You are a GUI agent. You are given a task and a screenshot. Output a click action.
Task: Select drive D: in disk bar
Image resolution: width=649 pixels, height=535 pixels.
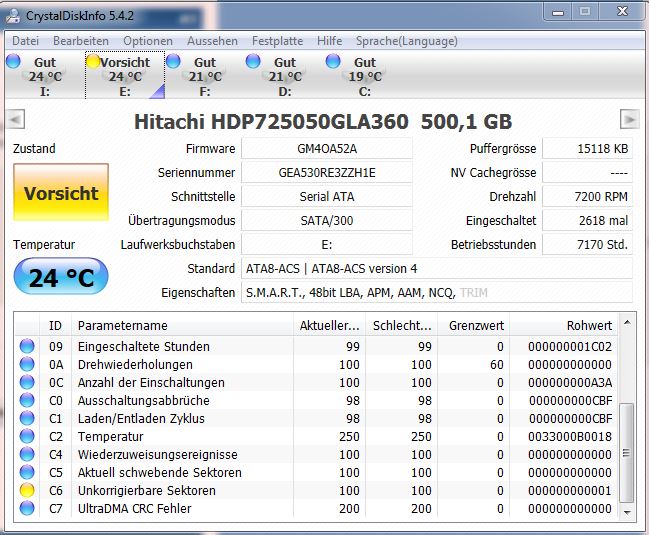(285, 76)
